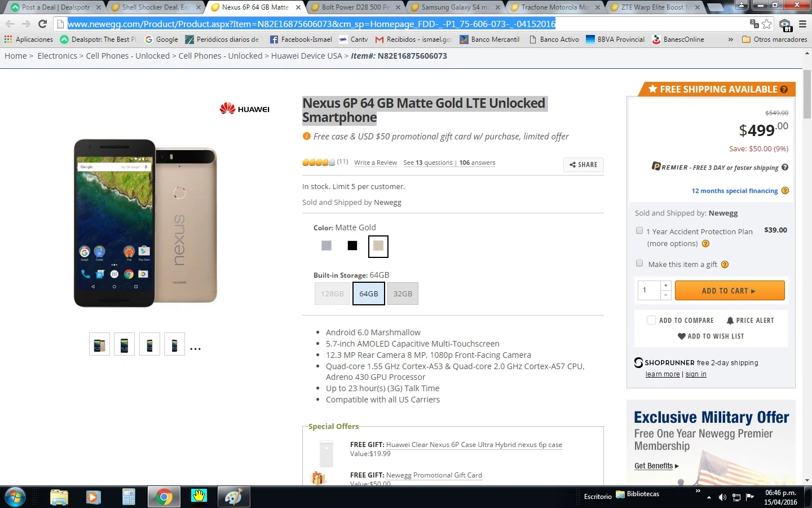The width and height of the screenshot is (812, 508).
Task: Reload the page with refresh icon
Action: coord(42,24)
